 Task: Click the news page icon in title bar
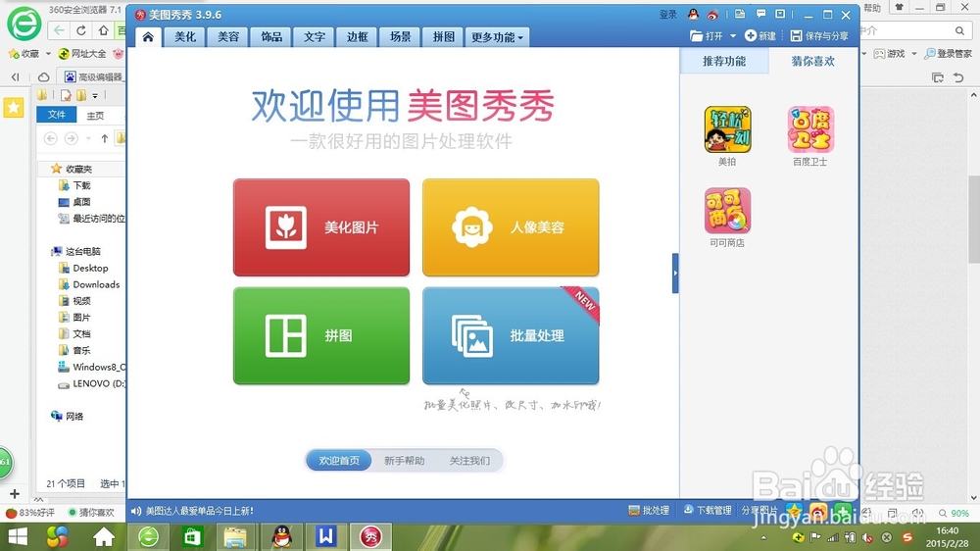click(x=740, y=14)
